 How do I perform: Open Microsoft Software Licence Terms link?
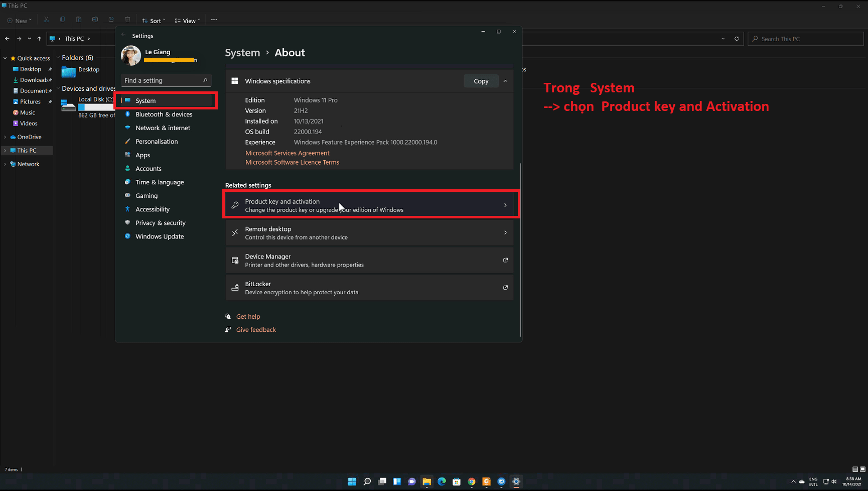(292, 162)
